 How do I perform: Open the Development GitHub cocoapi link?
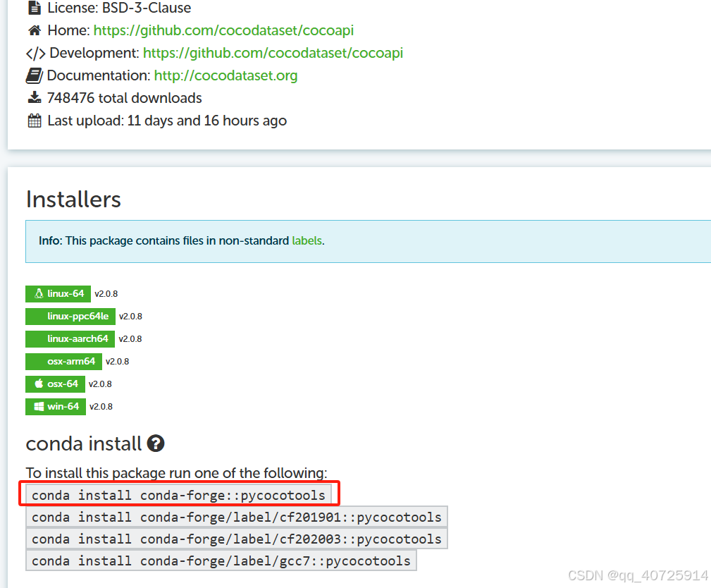pos(273,53)
